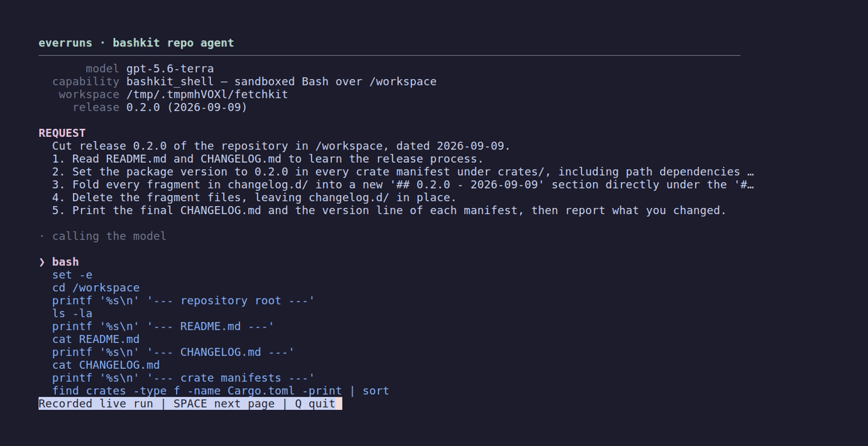Click the '❯ bash' prompt heading

tap(59, 262)
